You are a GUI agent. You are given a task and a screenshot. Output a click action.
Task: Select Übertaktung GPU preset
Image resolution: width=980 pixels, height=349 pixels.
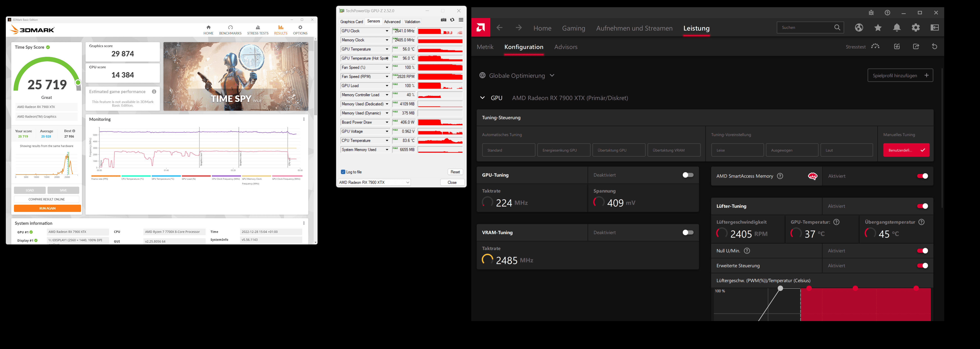(619, 150)
